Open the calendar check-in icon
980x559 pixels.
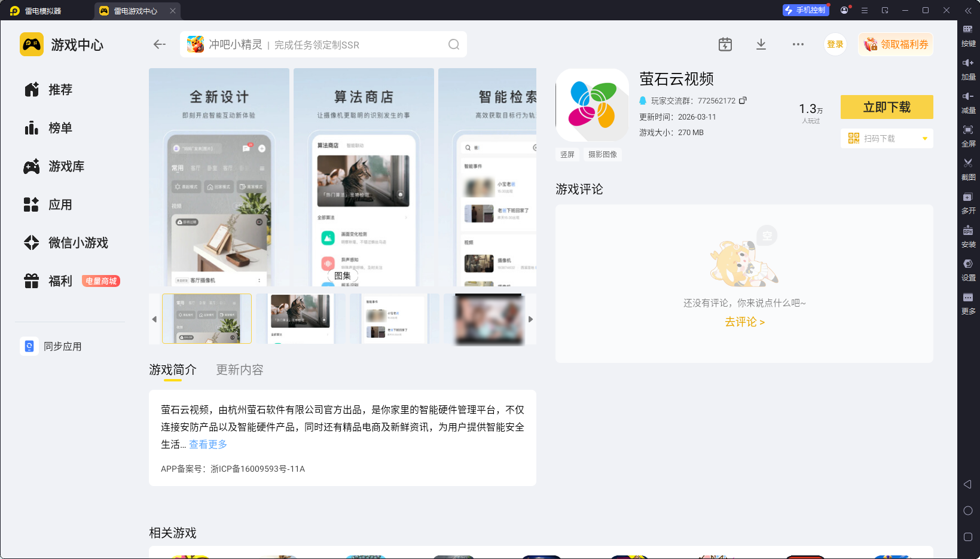click(725, 44)
